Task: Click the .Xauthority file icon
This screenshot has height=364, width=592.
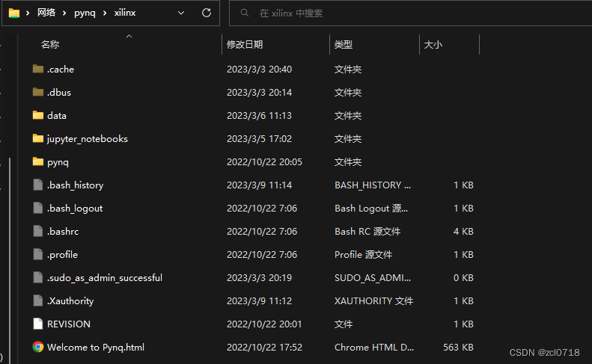Action: (x=37, y=300)
